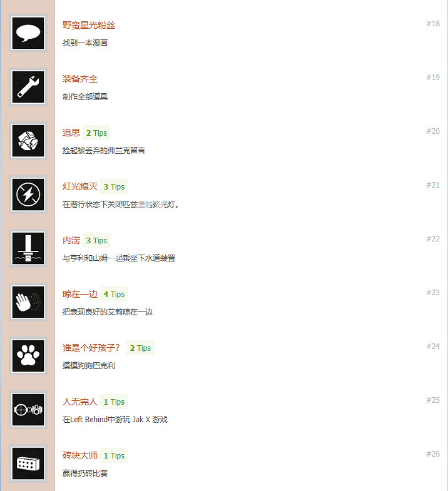Click the wrench trophy icon
The image size is (448, 491).
pyautogui.click(x=28, y=87)
